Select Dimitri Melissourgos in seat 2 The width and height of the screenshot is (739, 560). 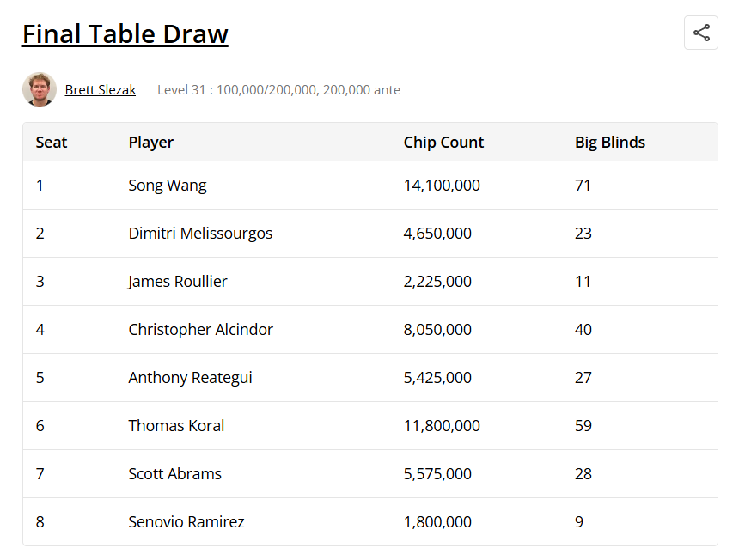(x=200, y=233)
